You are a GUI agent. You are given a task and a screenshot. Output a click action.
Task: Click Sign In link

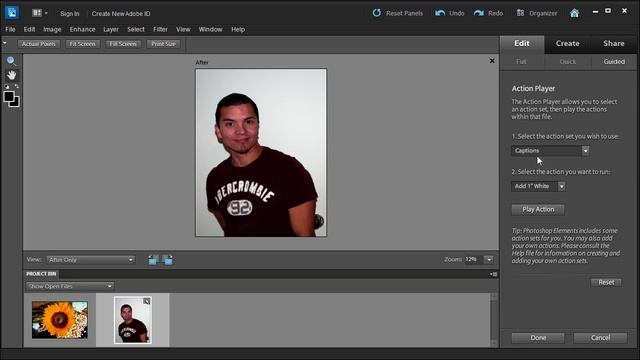tap(70, 13)
